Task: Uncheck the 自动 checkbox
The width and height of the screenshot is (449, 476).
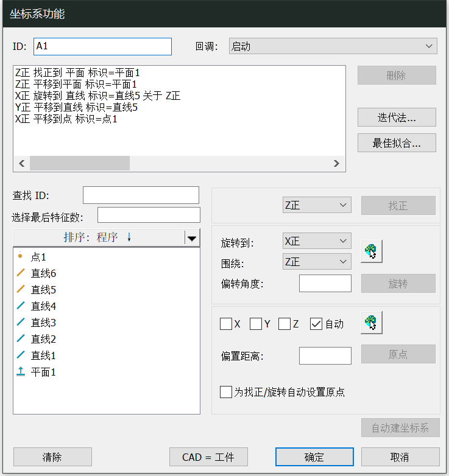Action: [x=316, y=324]
